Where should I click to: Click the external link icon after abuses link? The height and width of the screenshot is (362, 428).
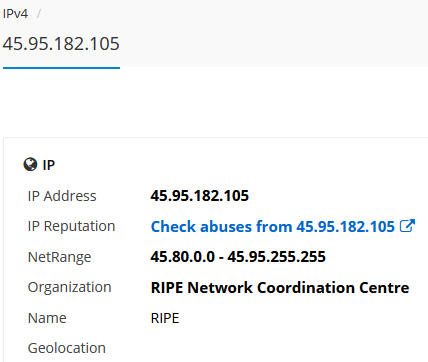pos(407,226)
